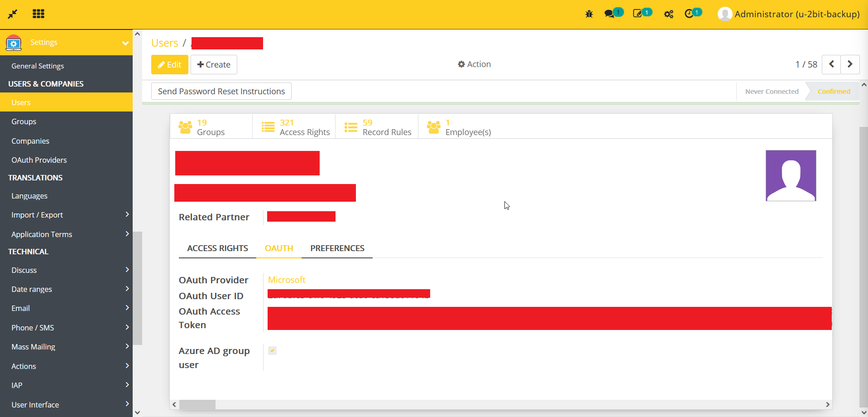This screenshot has width=868, height=417.
Task: Open the conversations chat icon
Action: tap(609, 14)
